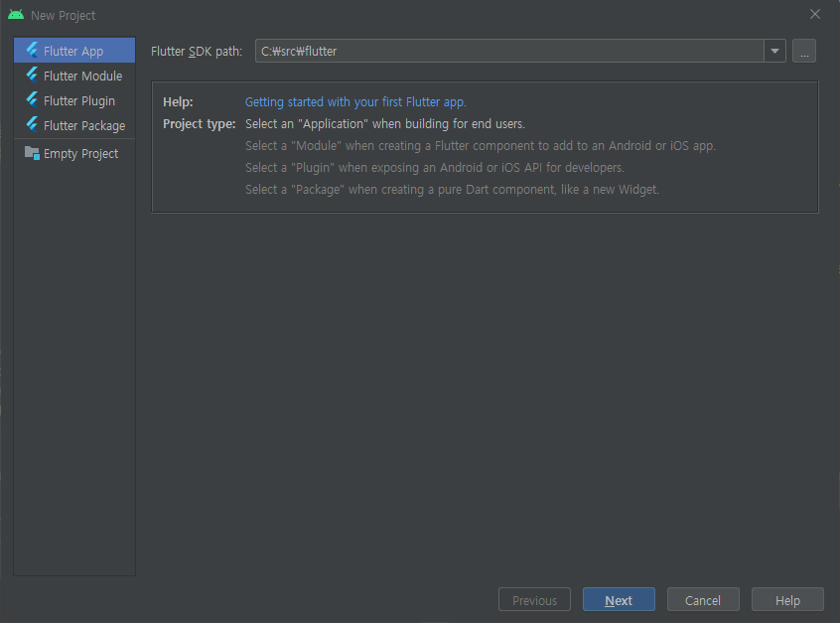Open the Getting started with Flutter link
The width and height of the screenshot is (840, 623).
(x=355, y=102)
